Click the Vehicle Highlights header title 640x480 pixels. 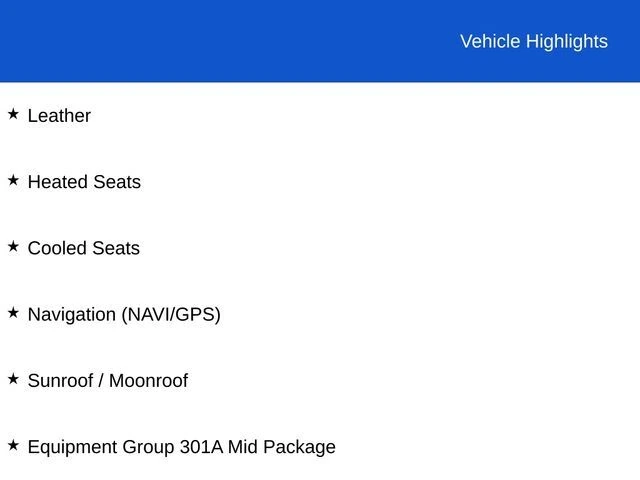pos(533,41)
